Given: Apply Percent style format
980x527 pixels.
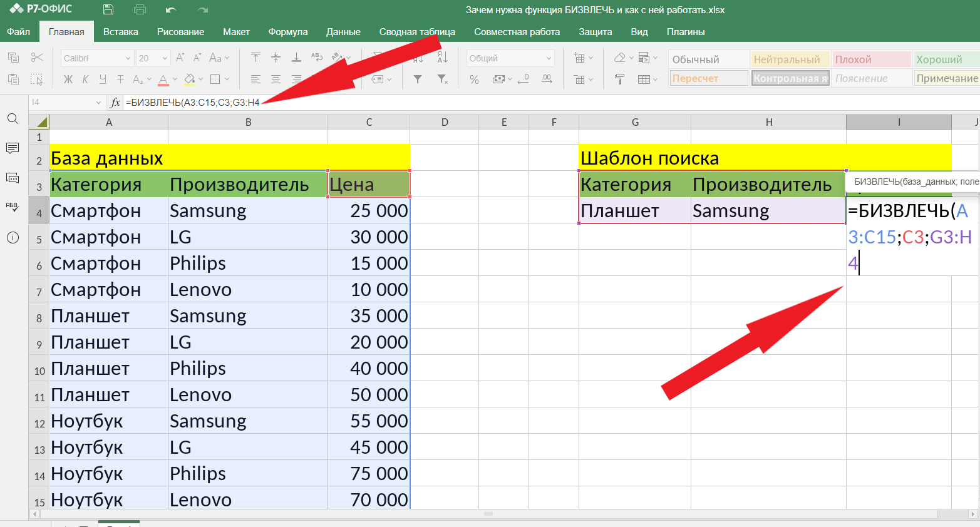Looking at the screenshot, I should (474, 79).
